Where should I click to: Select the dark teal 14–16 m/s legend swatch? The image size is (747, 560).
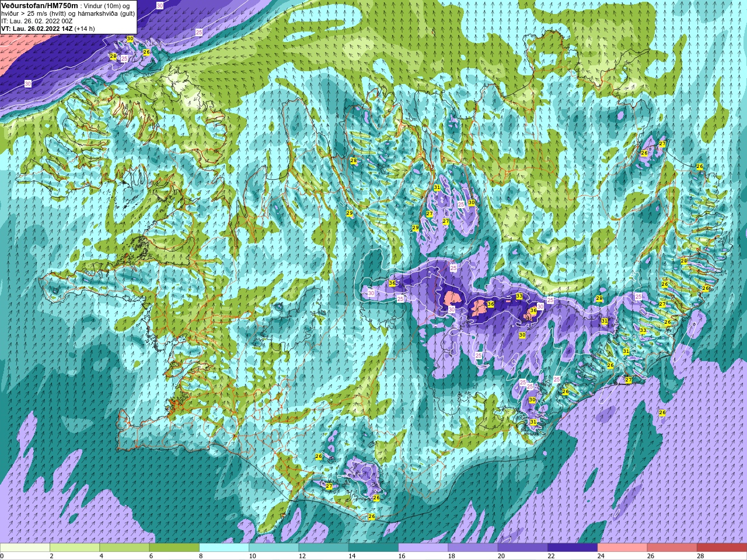point(373,548)
